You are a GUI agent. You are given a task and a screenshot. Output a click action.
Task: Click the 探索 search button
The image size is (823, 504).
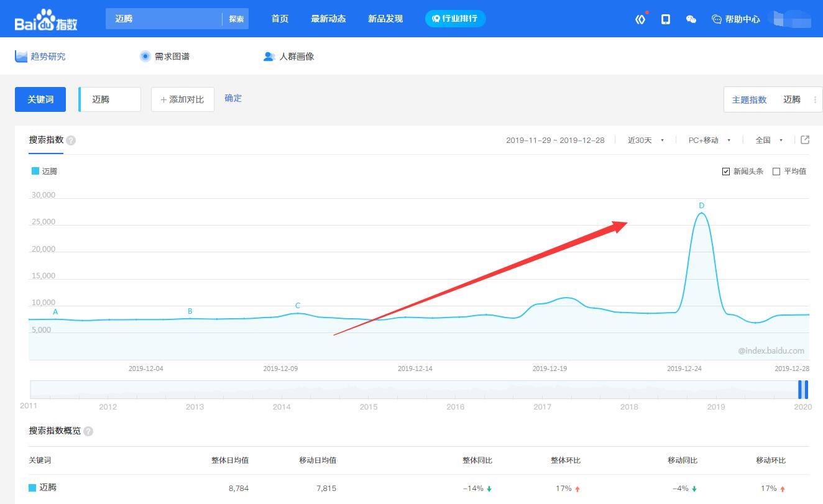(x=236, y=19)
